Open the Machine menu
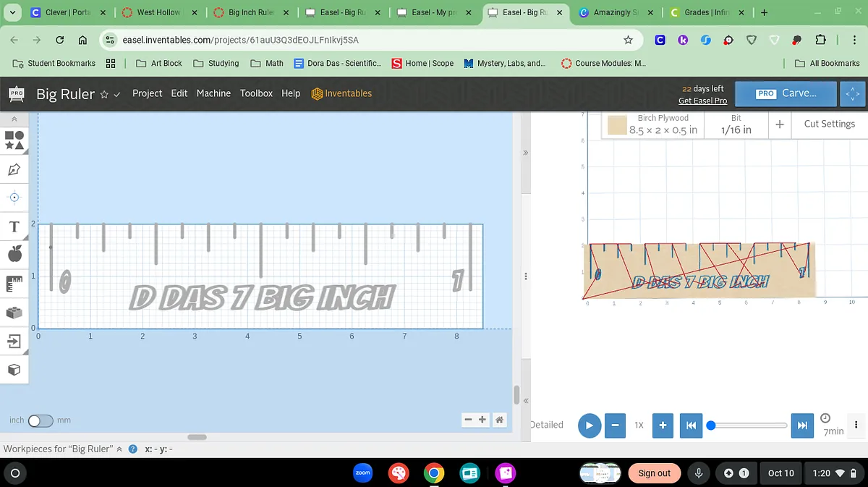 (213, 93)
